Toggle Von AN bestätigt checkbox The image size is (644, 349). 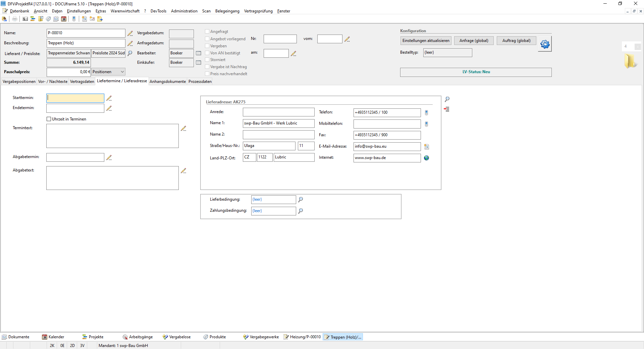[x=207, y=53]
